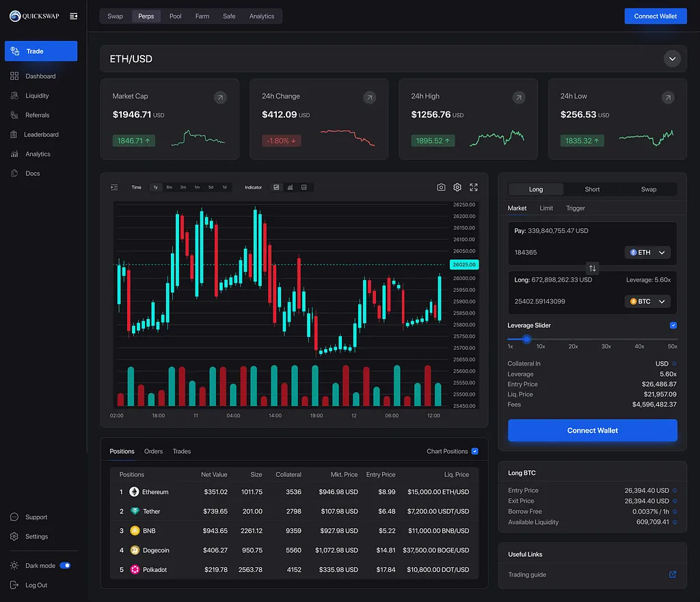Swap Pay and Long tokens with arrows icon
Image resolution: width=700 pixels, height=602 pixels.
(593, 268)
